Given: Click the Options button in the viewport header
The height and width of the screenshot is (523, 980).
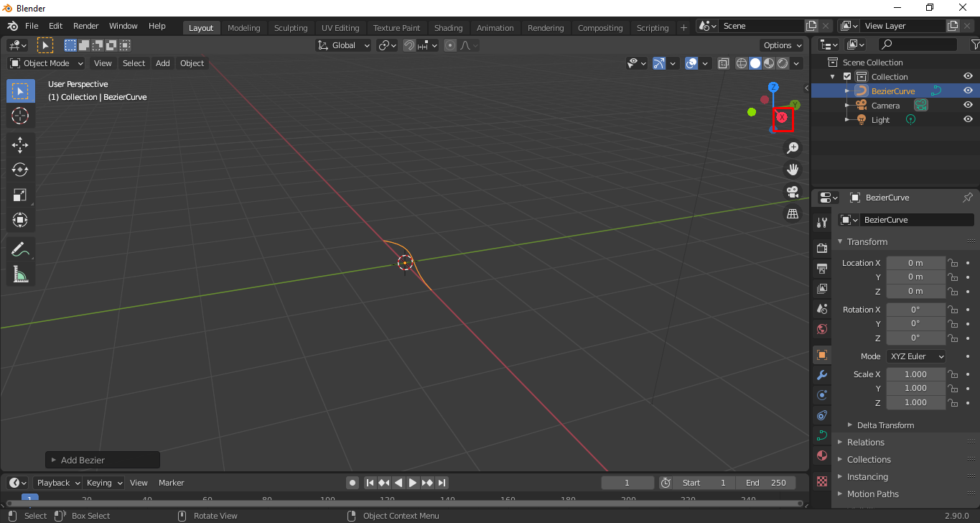Looking at the screenshot, I should point(781,45).
